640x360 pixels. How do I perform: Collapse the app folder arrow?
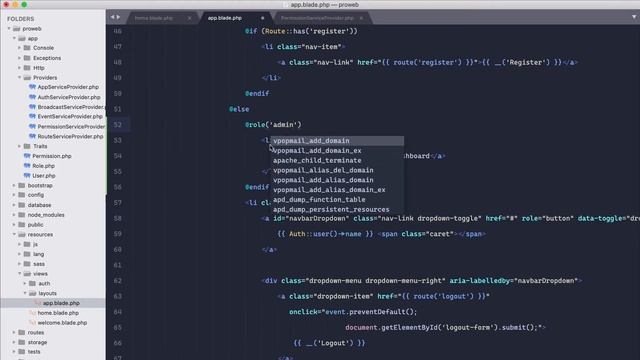click(x=14, y=38)
